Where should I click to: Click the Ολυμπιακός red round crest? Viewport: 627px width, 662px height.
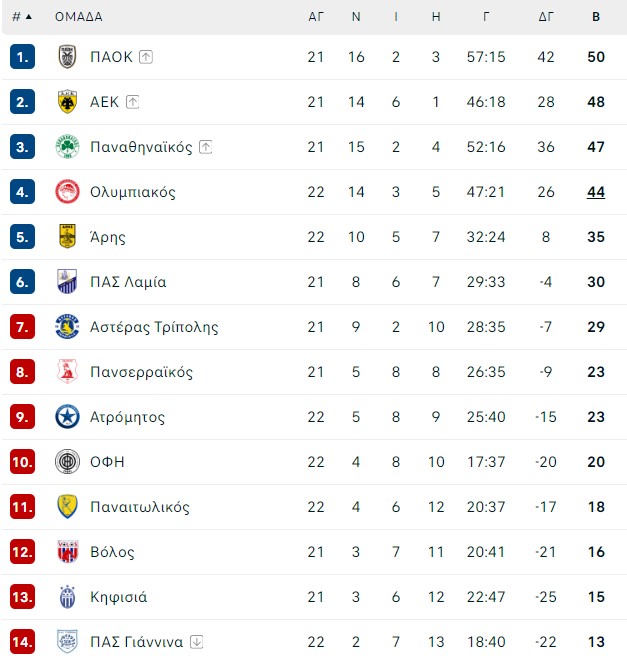[x=67, y=192]
